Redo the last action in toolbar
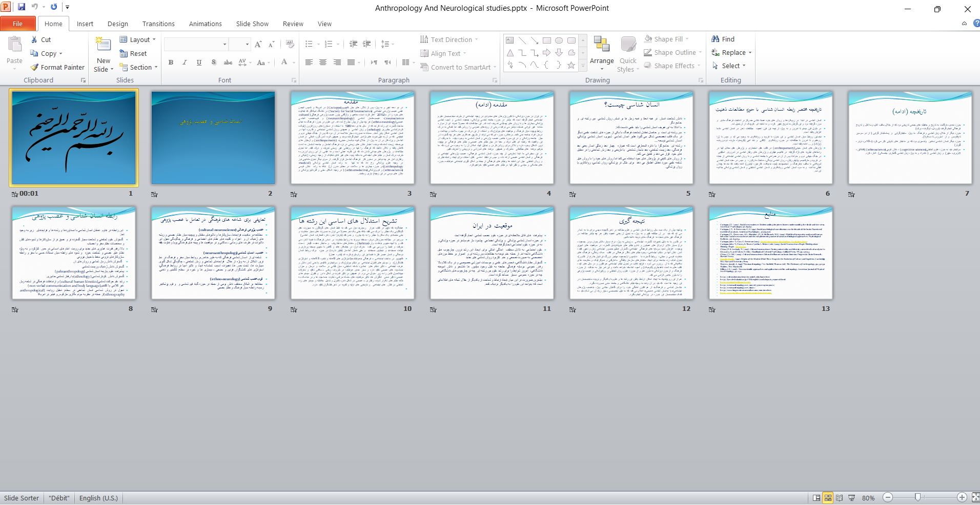Viewport: 980px width, 505px height. coord(54,7)
